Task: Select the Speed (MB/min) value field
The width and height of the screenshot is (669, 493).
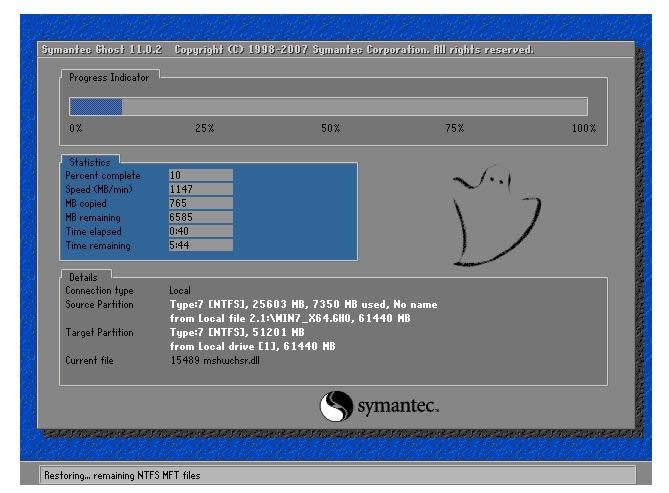Action: click(x=200, y=189)
